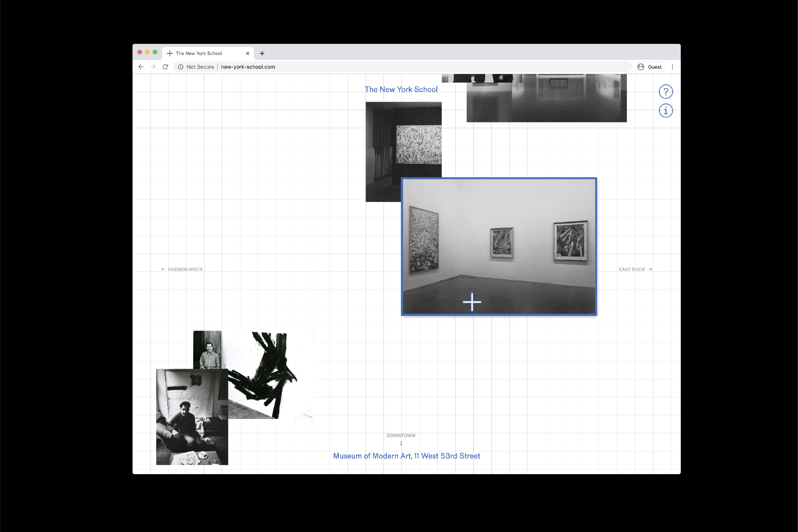Go back with the browser back arrow

point(141,67)
